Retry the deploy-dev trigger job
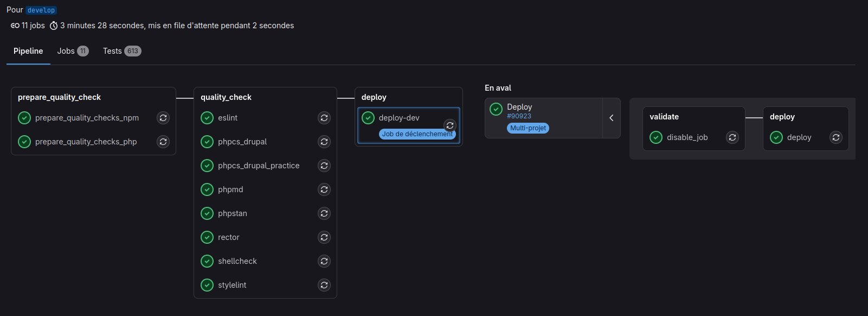This screenshot has height=316, width=868. [x=450, y=125]
